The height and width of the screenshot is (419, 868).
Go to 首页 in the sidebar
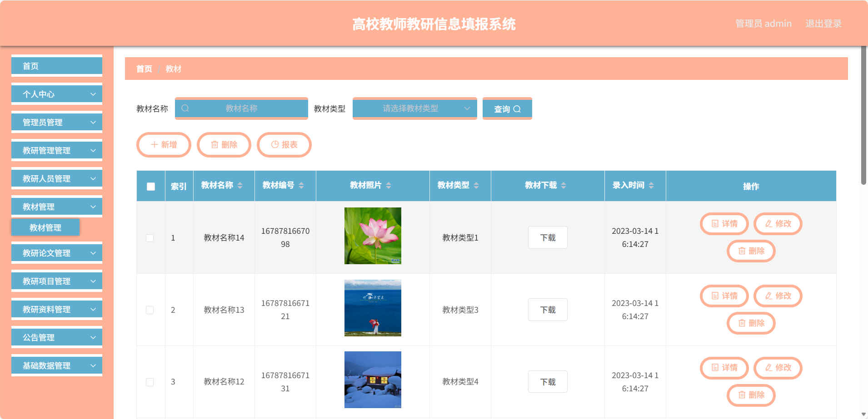coord(57,66)
